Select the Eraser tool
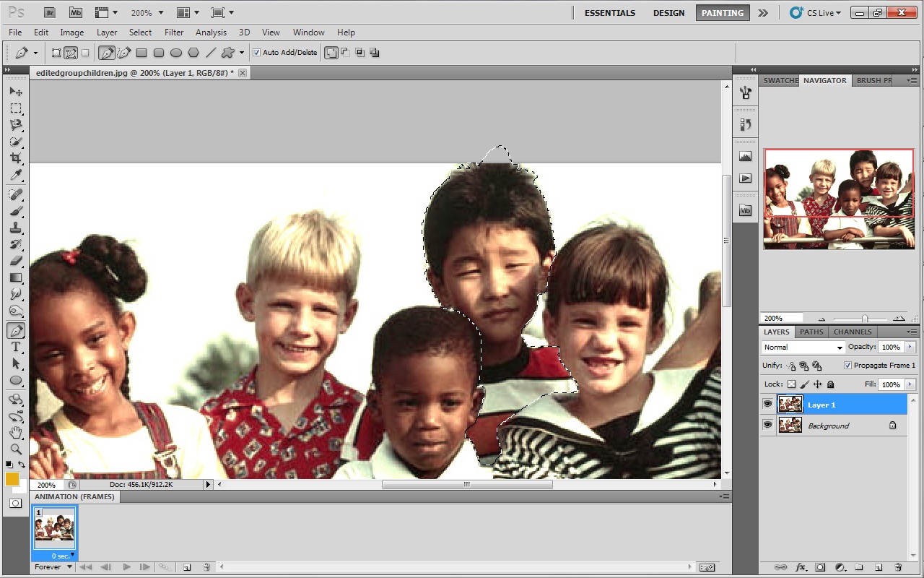 [x=16, y=261]
